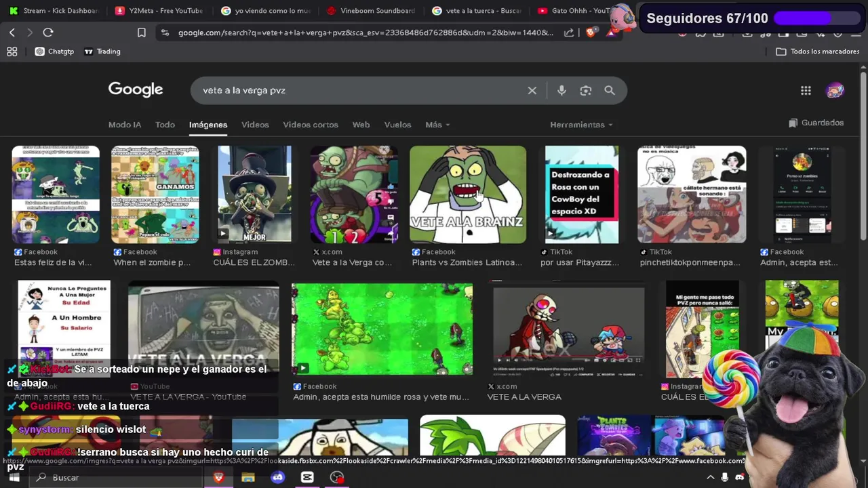Open CapCut in the taskbar
Image resolution: width=868 pixels, height=488 pixels.
click(x=307, y=478)
